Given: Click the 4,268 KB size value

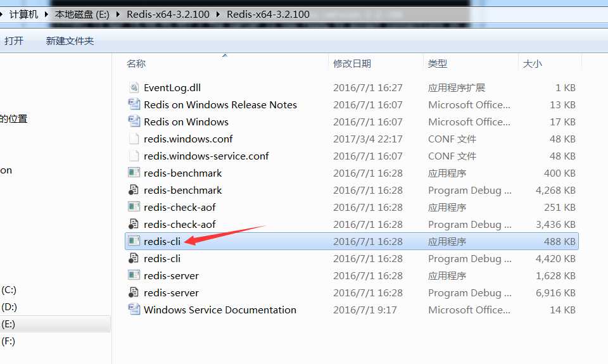Looking at the screenshot, I should tap(555, 191).
